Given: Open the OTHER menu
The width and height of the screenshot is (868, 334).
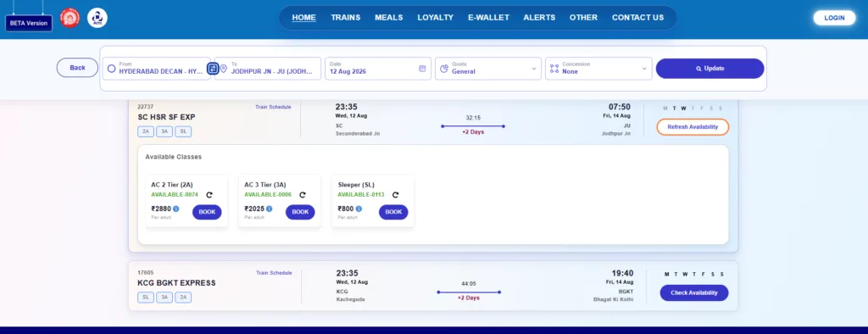Looking at the screenshot, I should click(x=583, y=18).
